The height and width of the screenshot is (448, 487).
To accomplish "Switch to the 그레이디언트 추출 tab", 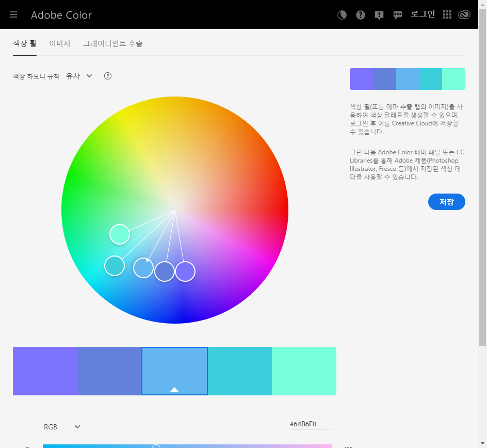I will click(x=113, y=44).
